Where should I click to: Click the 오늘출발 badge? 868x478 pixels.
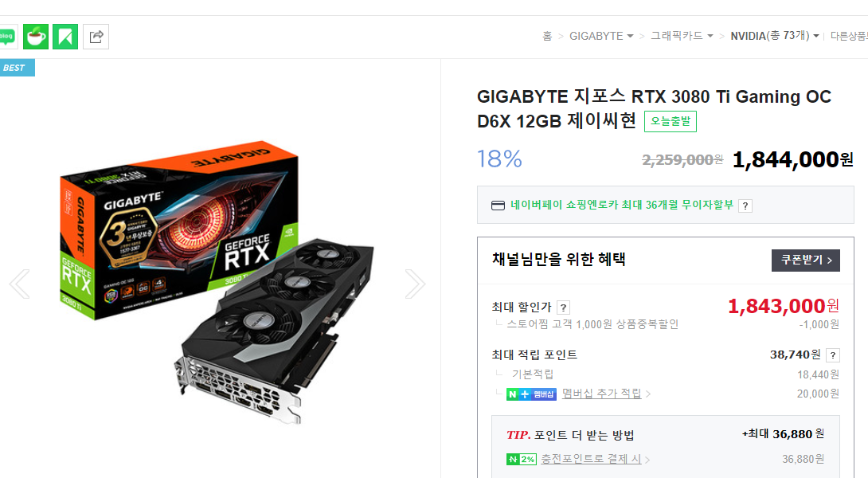(670, 121)
